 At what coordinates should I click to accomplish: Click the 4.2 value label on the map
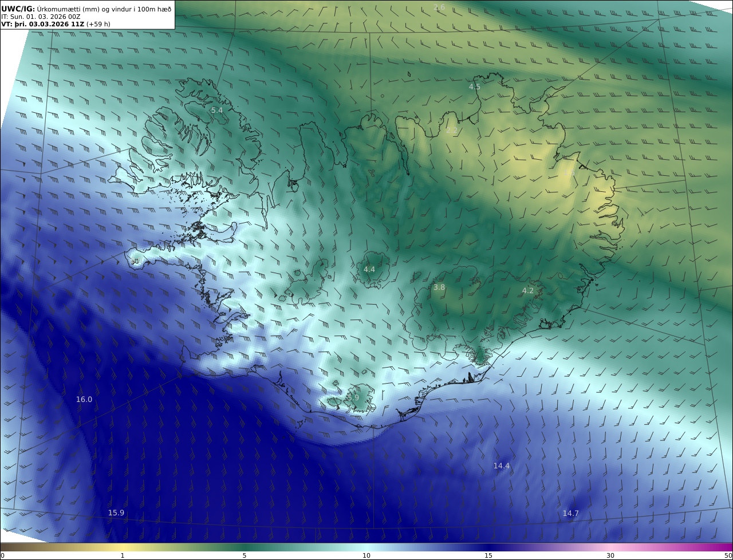point(528,291)
